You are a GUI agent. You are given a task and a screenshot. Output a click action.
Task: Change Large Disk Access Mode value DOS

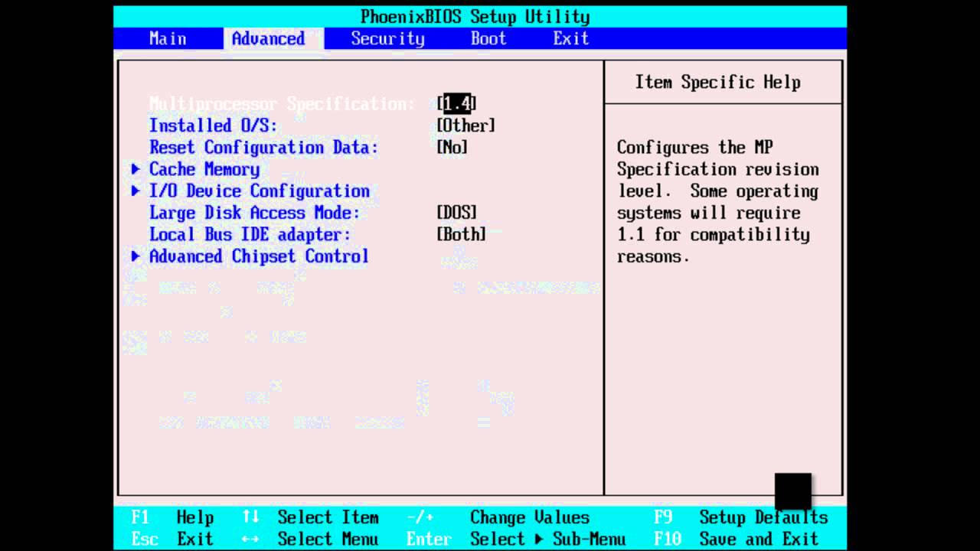pyautogui.click(x=457, y=213)
